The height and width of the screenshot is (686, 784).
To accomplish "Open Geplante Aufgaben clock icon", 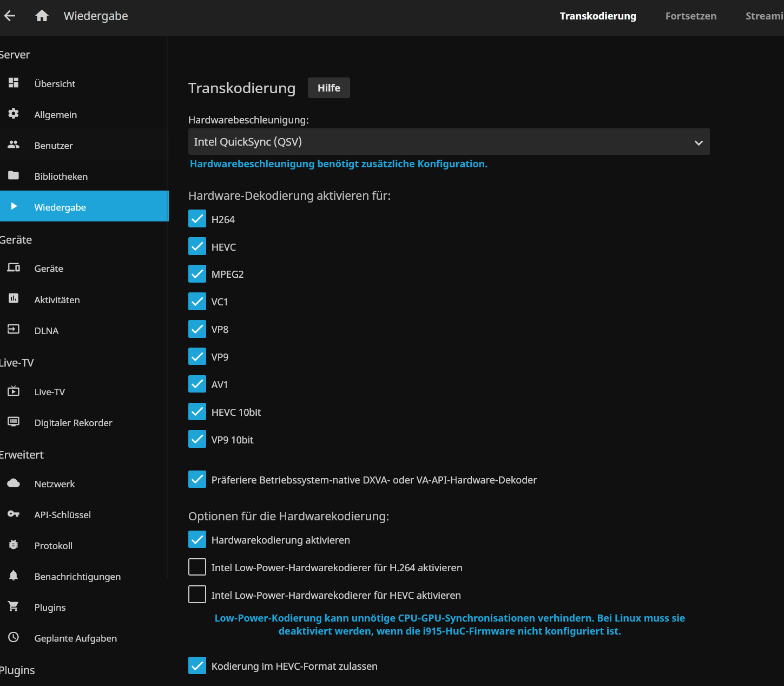I will [x=14, y=637].
